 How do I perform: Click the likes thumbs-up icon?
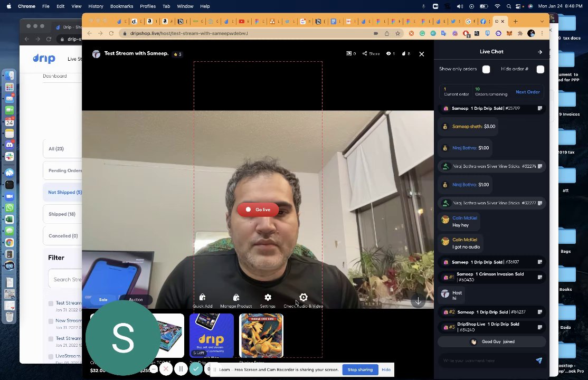pos(403,54)
